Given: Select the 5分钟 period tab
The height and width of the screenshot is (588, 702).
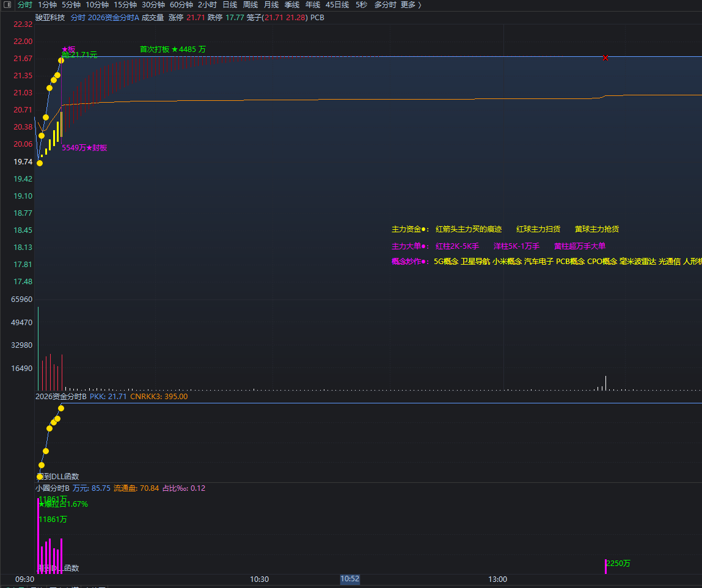Looking at the screenshot, I should 71,5.
